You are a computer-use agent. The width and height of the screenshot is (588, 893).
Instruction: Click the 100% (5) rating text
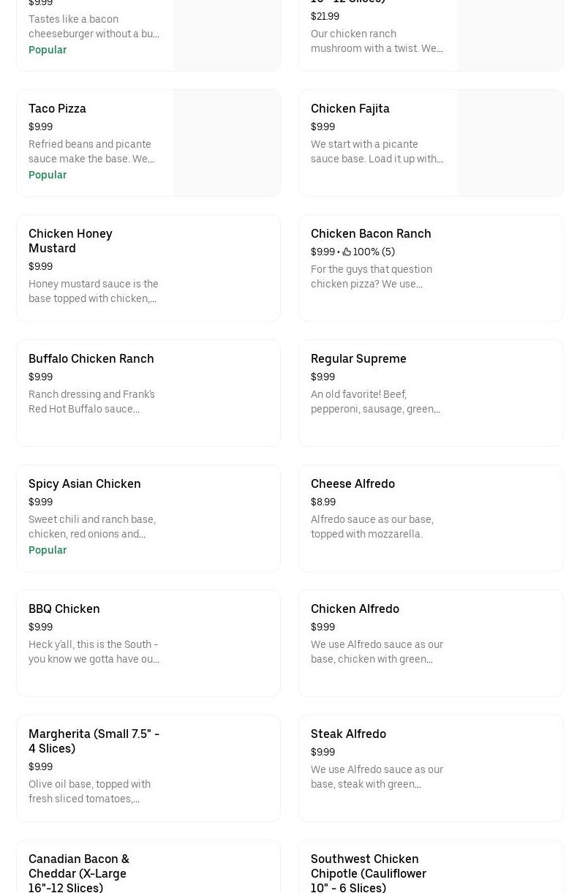374,252
